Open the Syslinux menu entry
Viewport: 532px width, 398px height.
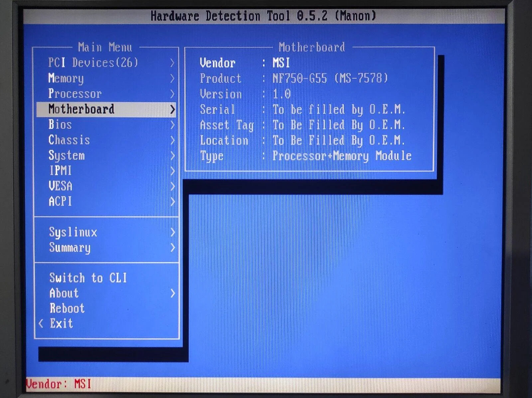coord(73,232)
